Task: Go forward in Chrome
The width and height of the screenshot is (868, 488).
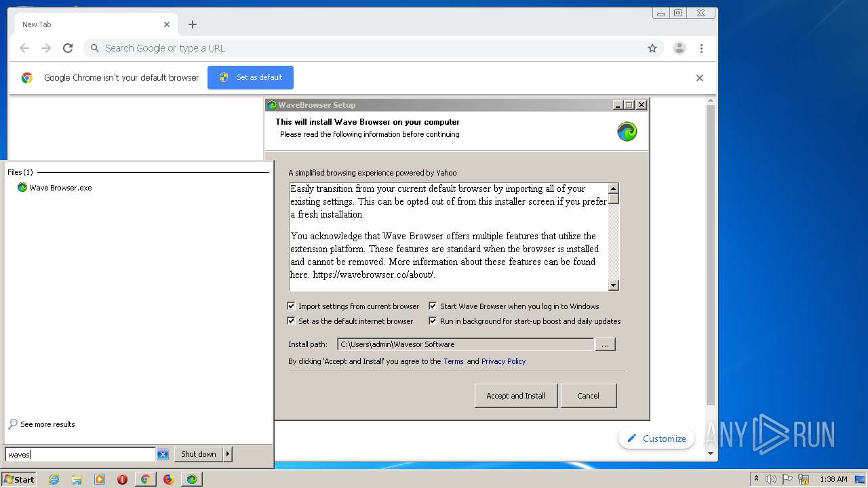Action: click(x=46, y=48)
